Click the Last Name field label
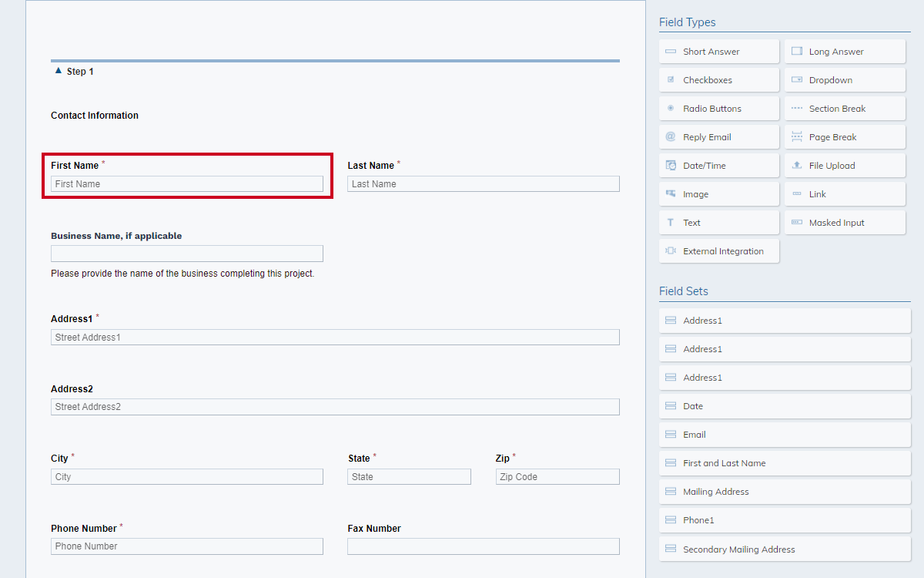The width and height of the screenshot is (924, 578). pos(370,166)
